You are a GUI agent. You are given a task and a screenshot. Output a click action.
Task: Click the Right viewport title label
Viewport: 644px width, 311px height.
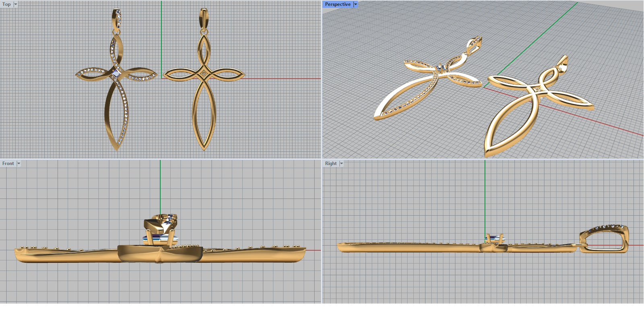[330, 164]
